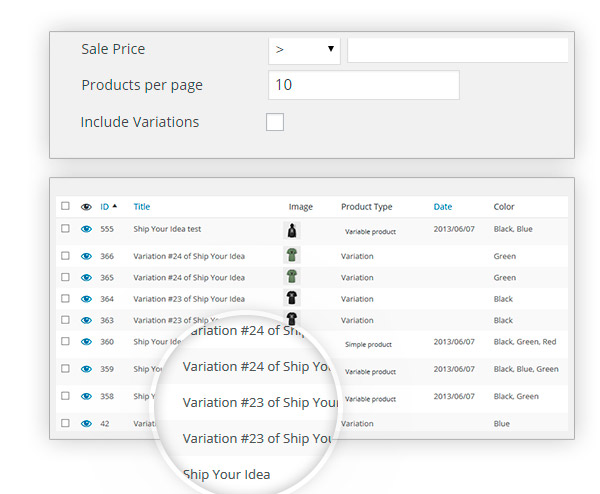Select the checkbox for product 360
This screenshot has width=600, height=494.
(x=65, y=341)
